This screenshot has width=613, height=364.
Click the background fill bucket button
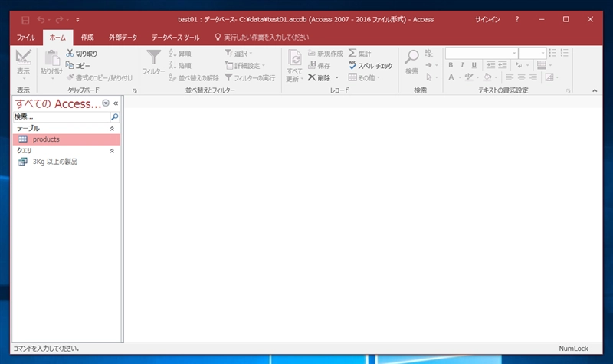[x=487, y=77]
